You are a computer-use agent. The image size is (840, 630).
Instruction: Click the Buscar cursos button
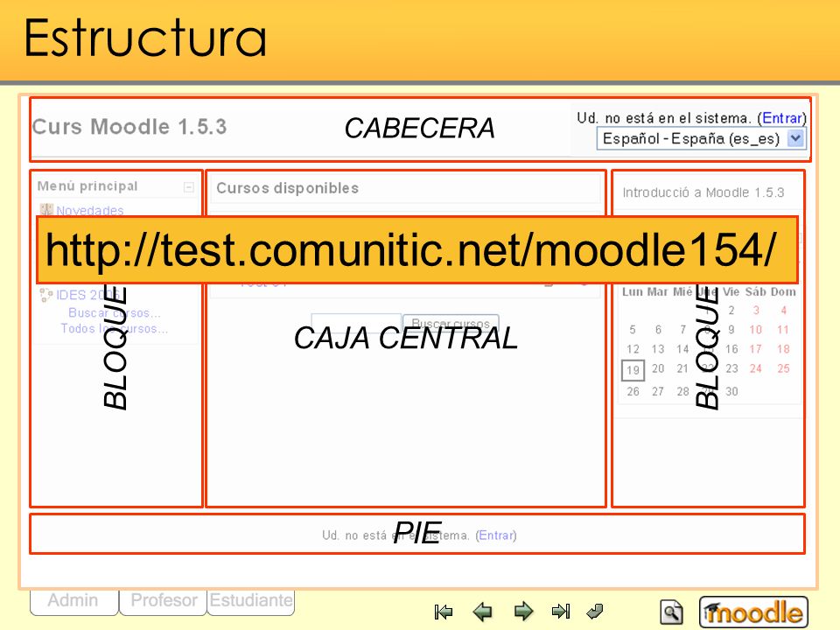tap(451, 324)
